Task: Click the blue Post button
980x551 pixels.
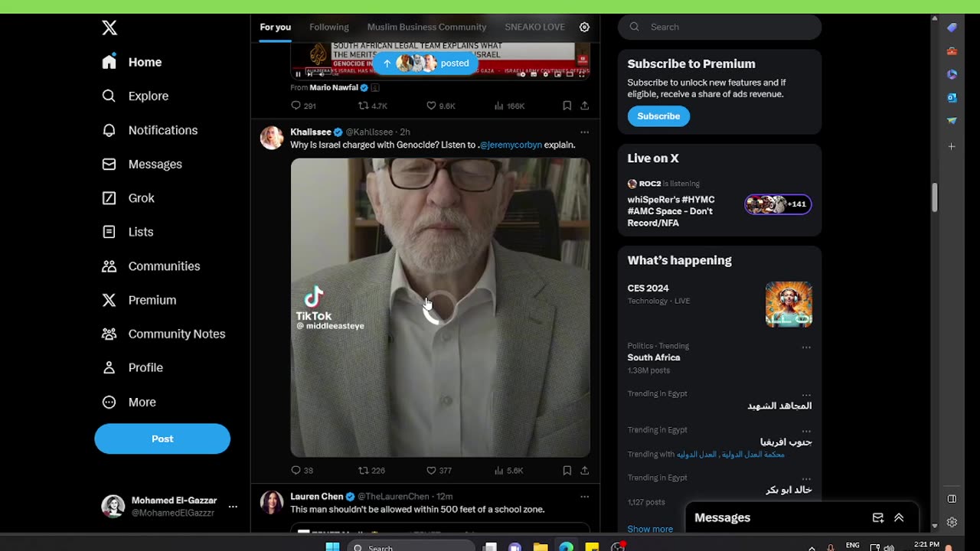Action: point(162,439)
